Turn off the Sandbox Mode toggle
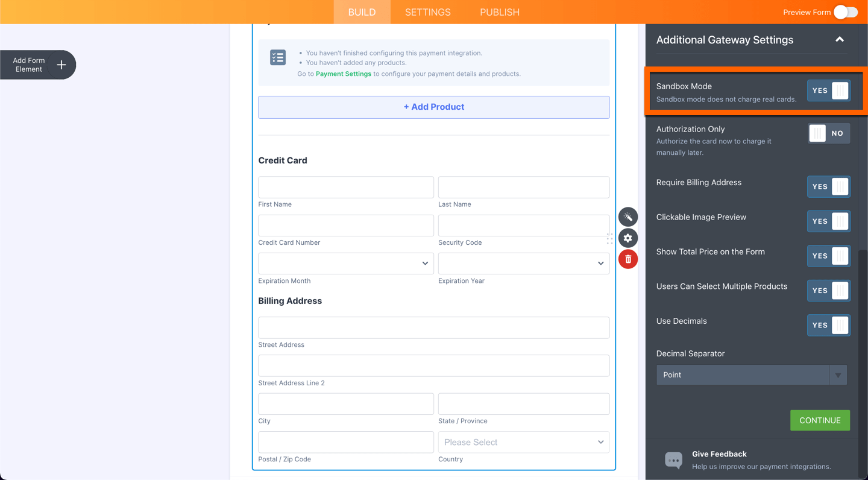 point(829,91)
